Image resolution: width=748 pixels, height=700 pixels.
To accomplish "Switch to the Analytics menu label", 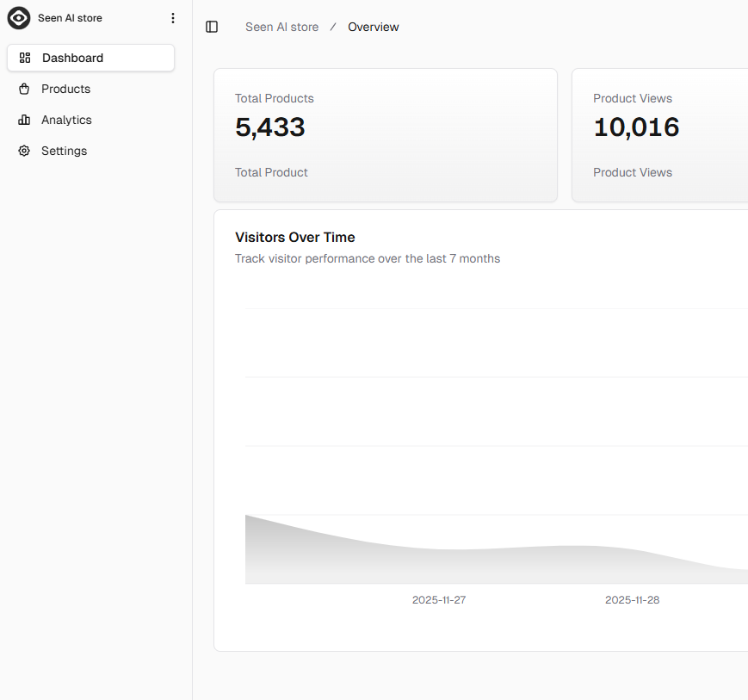I will click(66, 120).
